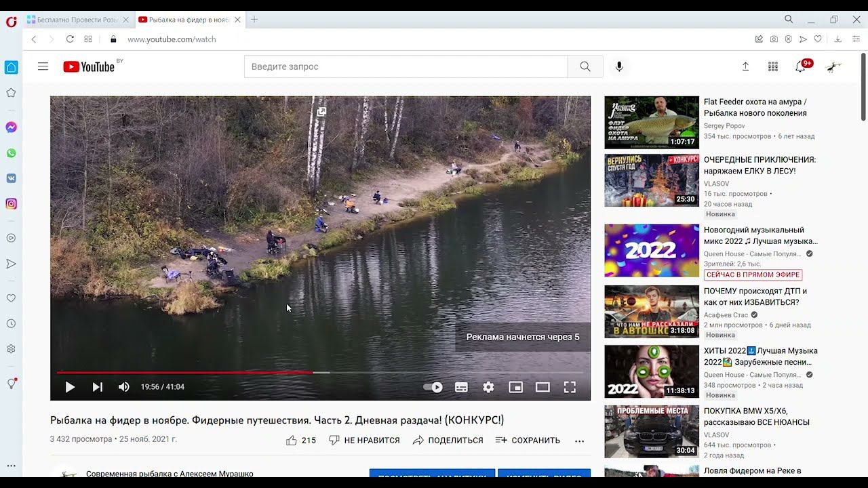This screenshot has height=488, width=868.
Task: Open YouTube notifications bell
Action: coord(800,66)
